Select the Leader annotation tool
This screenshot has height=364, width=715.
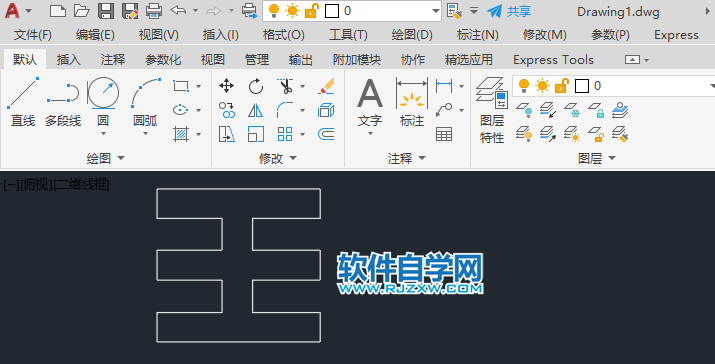[444, 110]
